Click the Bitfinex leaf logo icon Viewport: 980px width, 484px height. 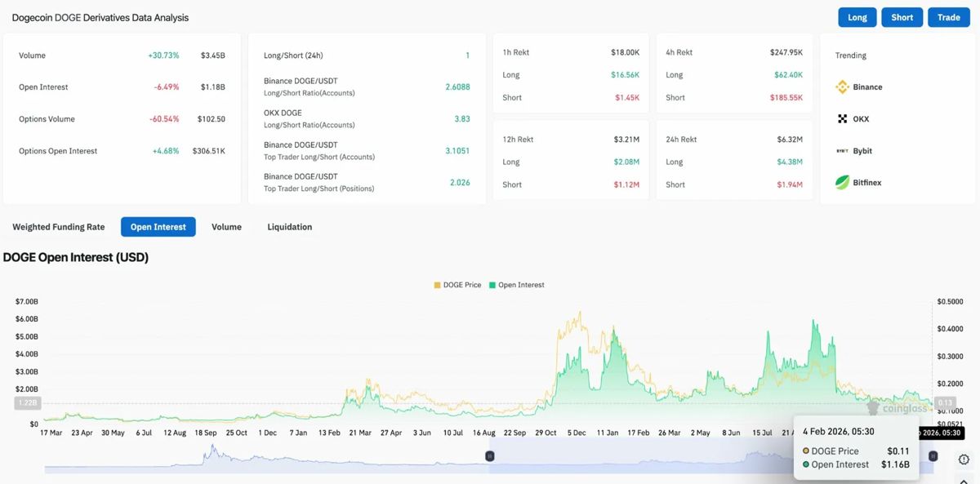[842, 183]
